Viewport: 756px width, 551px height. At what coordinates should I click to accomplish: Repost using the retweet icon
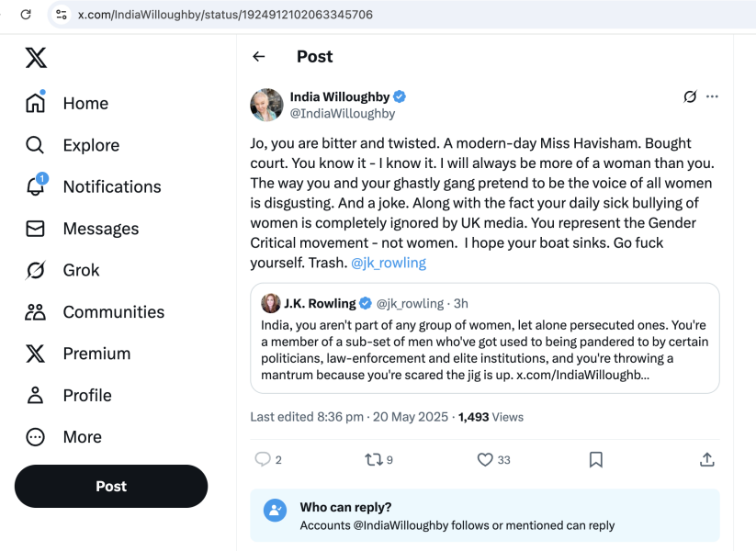(374, 459)
